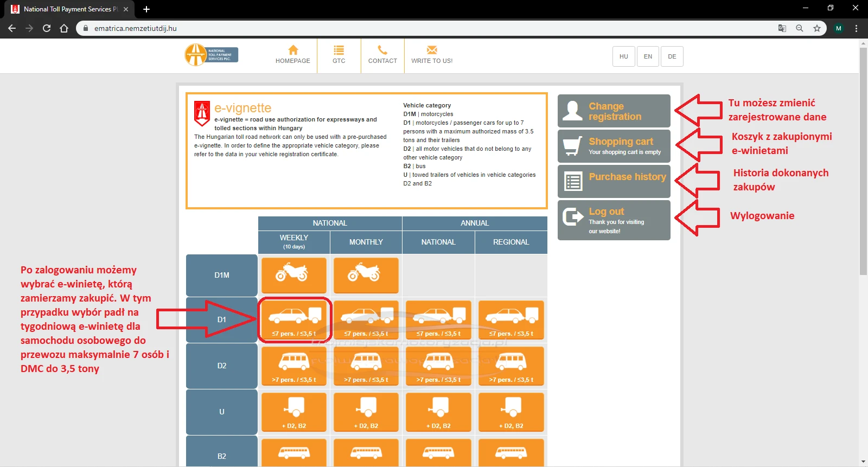This screenshot has height=467, width=868.
Task: Open a new browser tab
Action: [146, 9]
